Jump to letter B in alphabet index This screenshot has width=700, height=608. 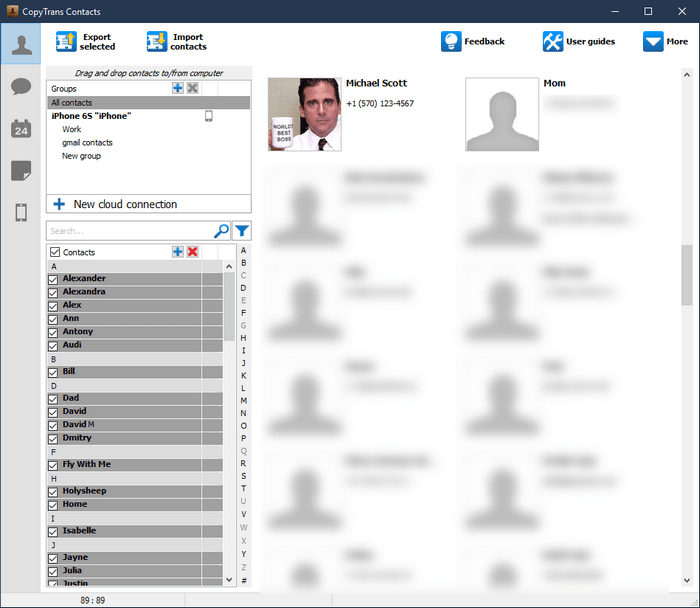244,263
